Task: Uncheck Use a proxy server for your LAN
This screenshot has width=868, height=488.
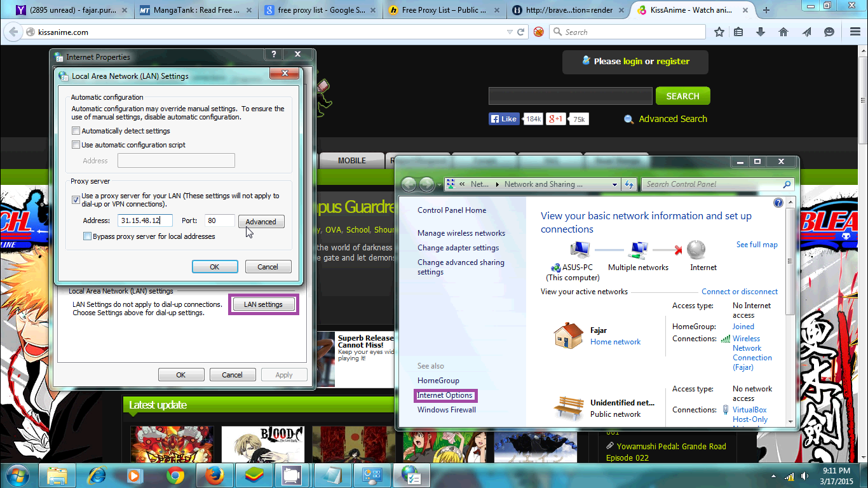Action: coord(76,200)
